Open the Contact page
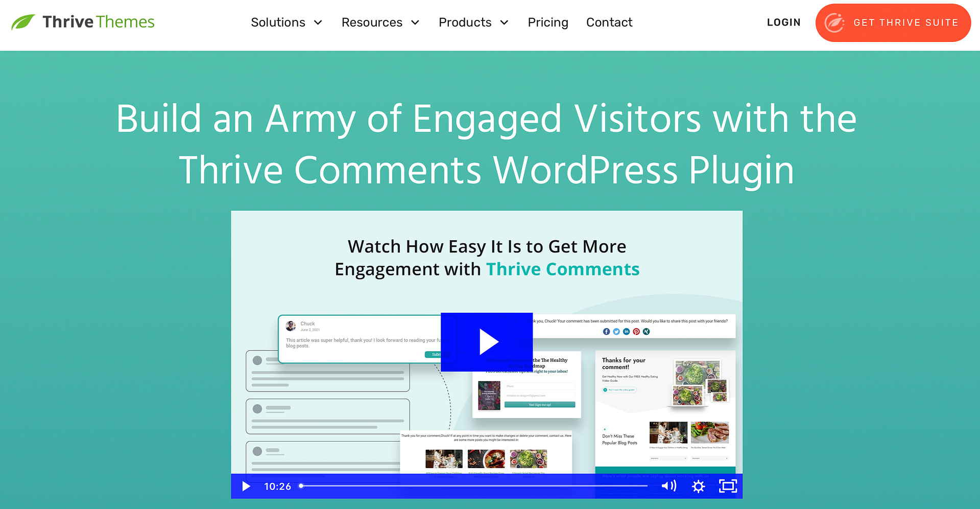Viewport: 980px width, 509px height. pos(609,22)
